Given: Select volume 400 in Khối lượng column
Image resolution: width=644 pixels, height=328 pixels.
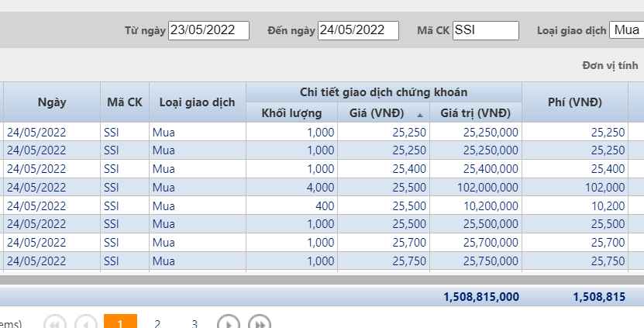Looking at the screenshot, I should (x=325, y=206).
